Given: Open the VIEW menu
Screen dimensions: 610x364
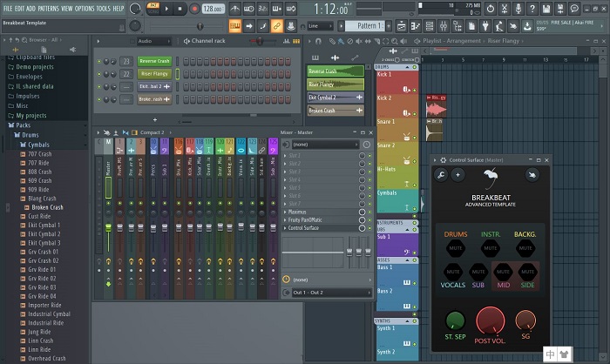Looking at the screenshot, I should (x=67, y=8).
